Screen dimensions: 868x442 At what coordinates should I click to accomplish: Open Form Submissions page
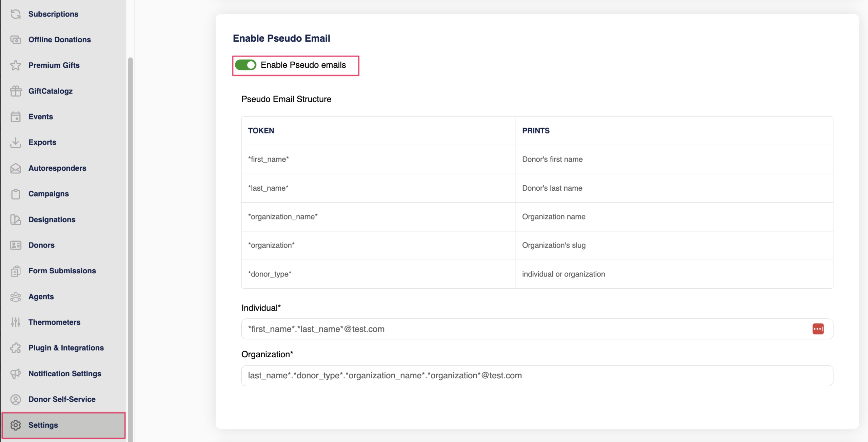pos(62,271)
